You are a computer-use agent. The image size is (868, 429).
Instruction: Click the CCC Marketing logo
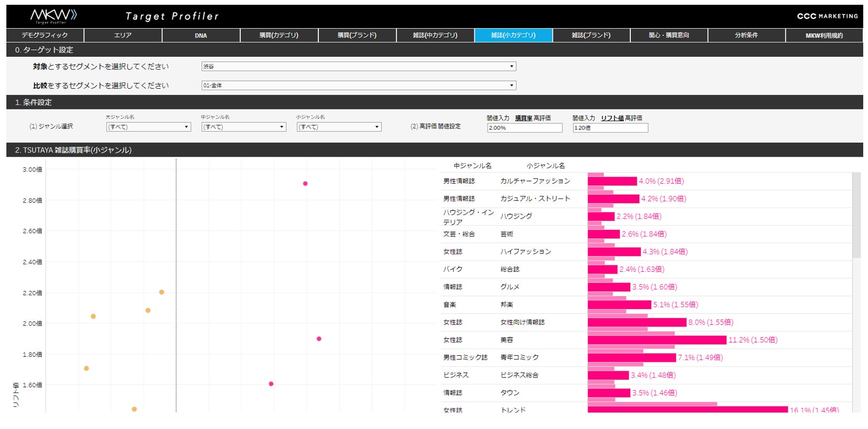tap(827, 16)
